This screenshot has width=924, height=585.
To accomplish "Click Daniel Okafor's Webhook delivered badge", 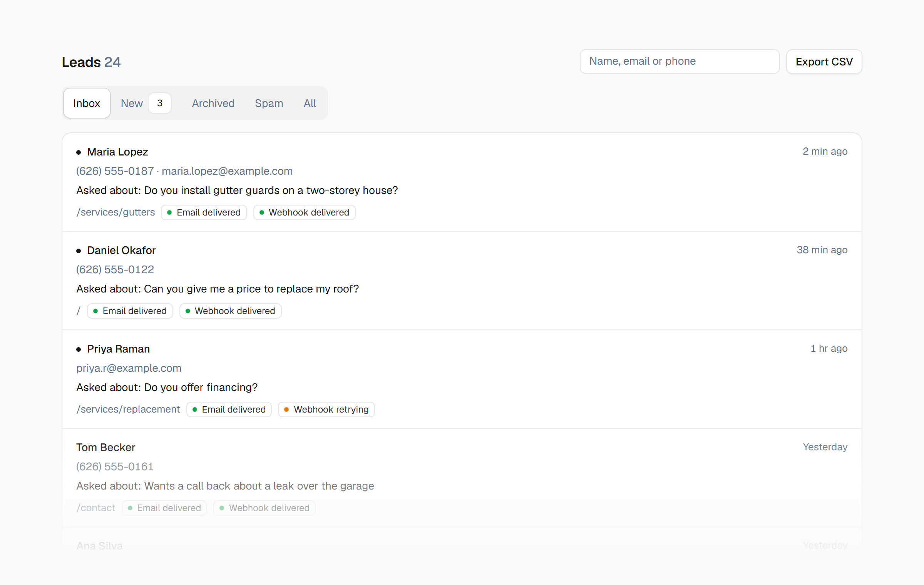I will point(230,311).
